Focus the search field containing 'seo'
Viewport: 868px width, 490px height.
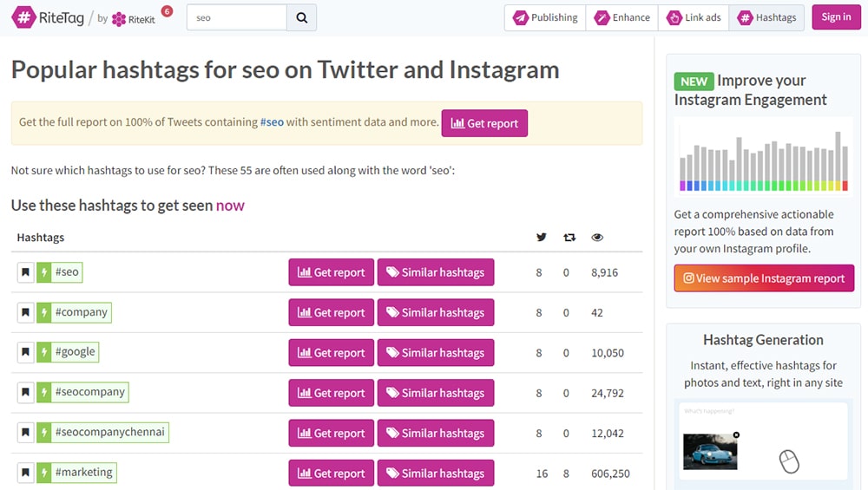pyautogui.click(x=237, y=17)
